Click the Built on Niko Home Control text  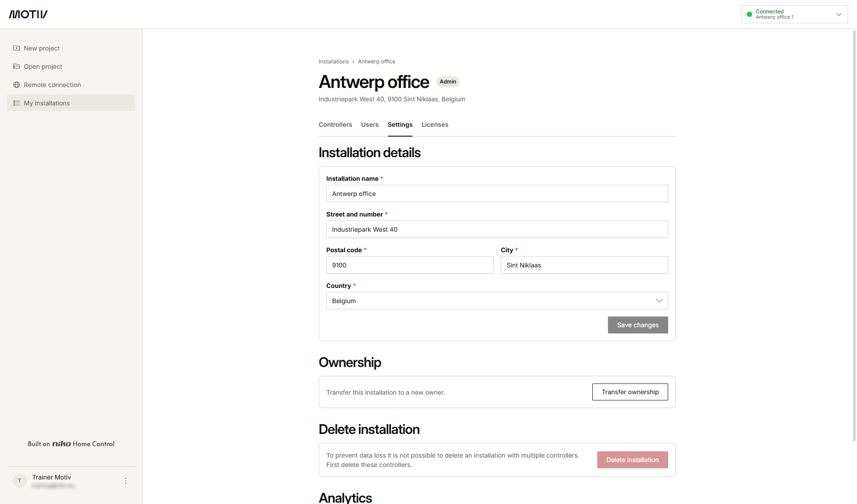click(71, 444)
